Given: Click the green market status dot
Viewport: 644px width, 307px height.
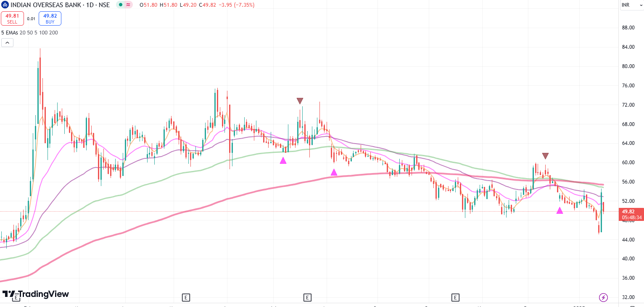Looking at the screenshot, I should [121, 5].
